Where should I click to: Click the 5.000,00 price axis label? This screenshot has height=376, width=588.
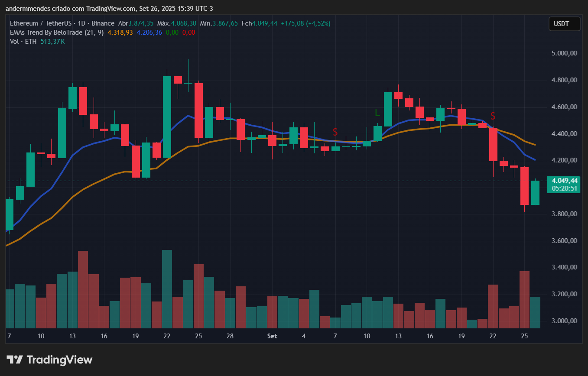coord(564,53)
